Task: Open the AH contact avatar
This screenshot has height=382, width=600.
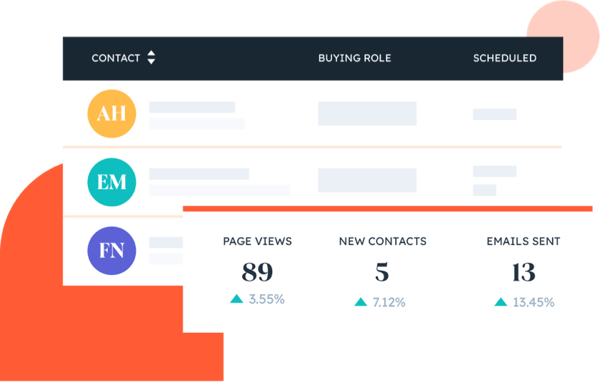Action: pyautogui.click(x=112, y=114)
